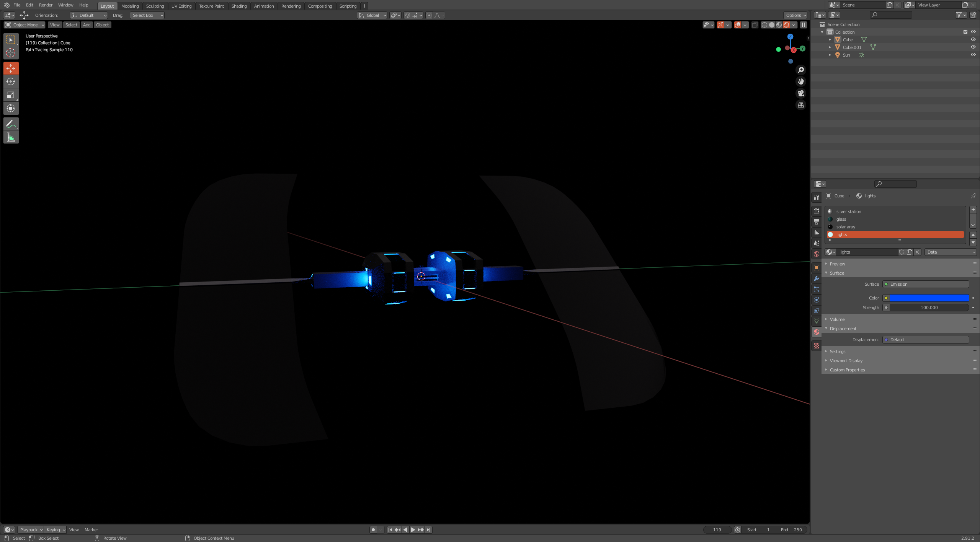Switch to Wireframe viewport shading
The width and height of the screenshot is (980, 542).
click(x=764, y=25)
